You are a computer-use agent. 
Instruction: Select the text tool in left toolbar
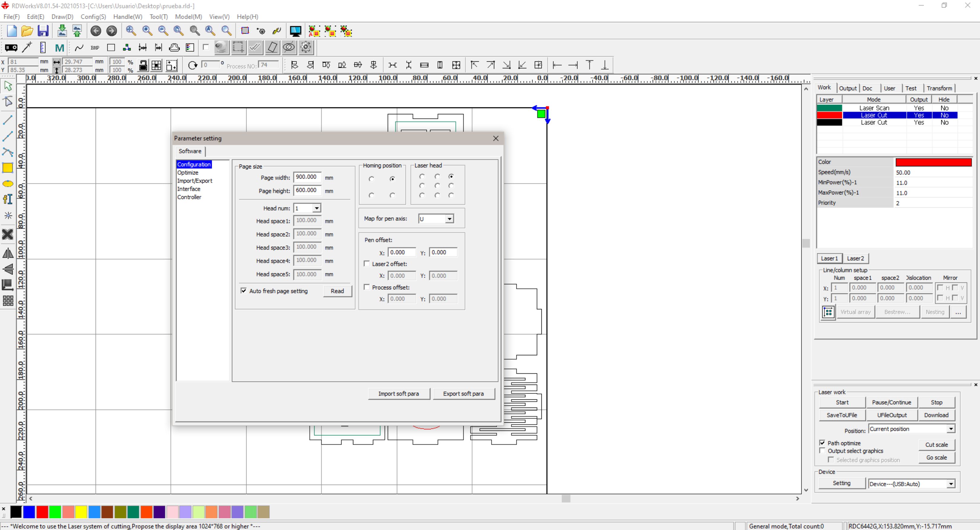tap(8, 199)
